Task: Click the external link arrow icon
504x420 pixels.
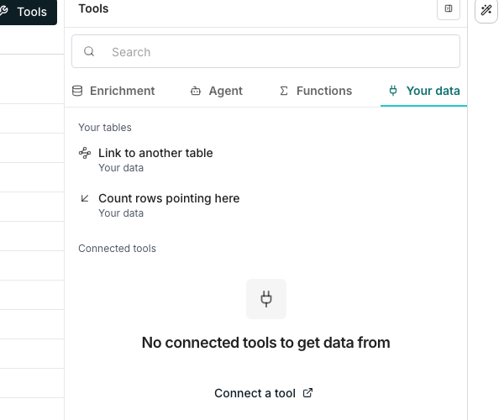Action: click(x=307, y=392)
